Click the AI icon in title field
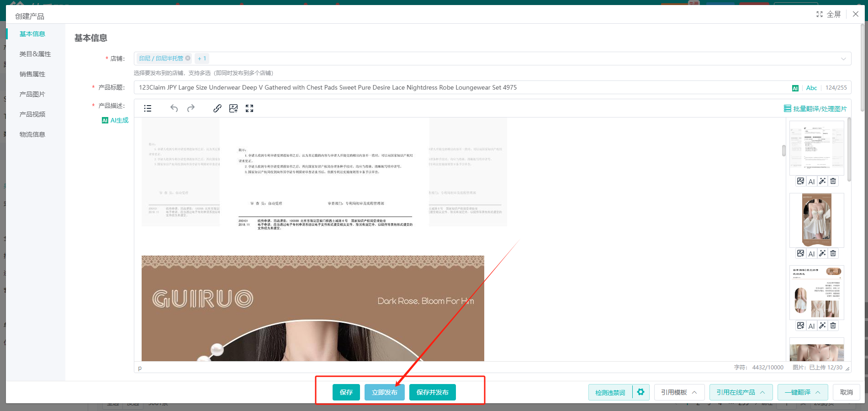The height and width of the screenshot is (411, 868). coord(795,88)
